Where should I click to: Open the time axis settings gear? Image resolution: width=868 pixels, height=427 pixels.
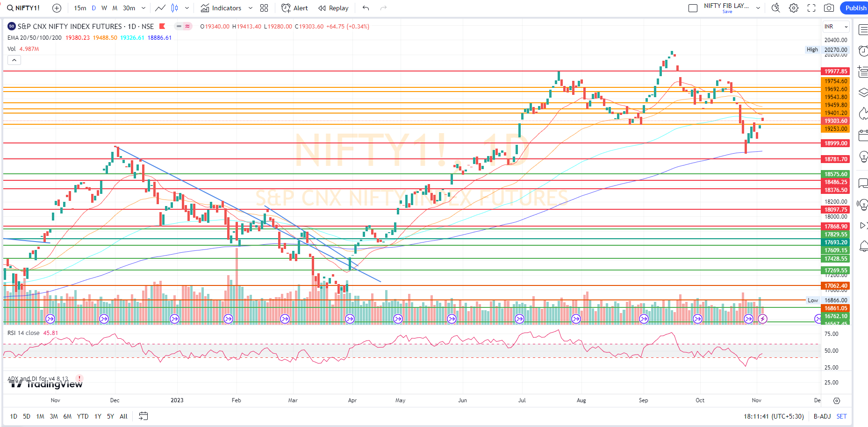(x=837, y=401)
